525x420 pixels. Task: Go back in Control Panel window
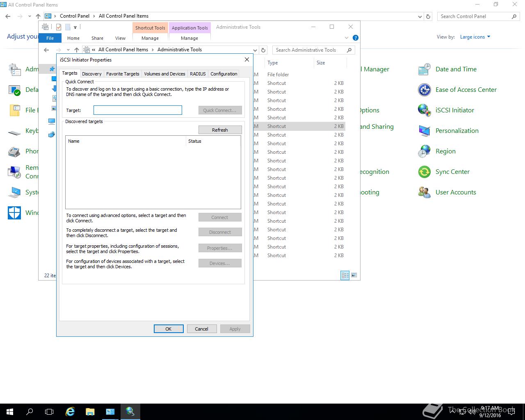(x=8, y=16)
